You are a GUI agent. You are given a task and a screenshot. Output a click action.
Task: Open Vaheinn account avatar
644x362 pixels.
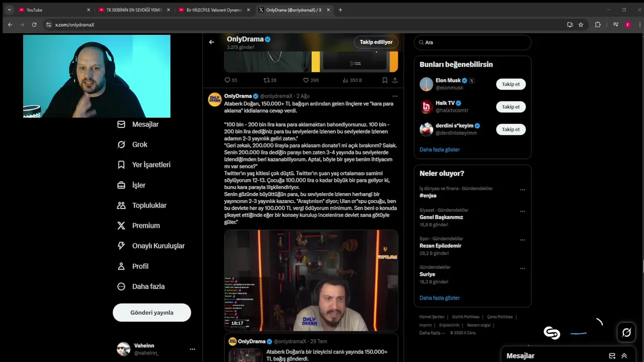pyautogui.click(x=123, y=349)
